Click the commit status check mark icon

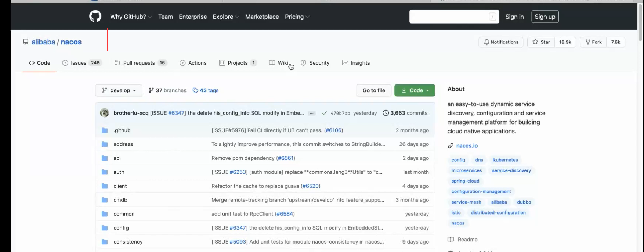(324, 113)
